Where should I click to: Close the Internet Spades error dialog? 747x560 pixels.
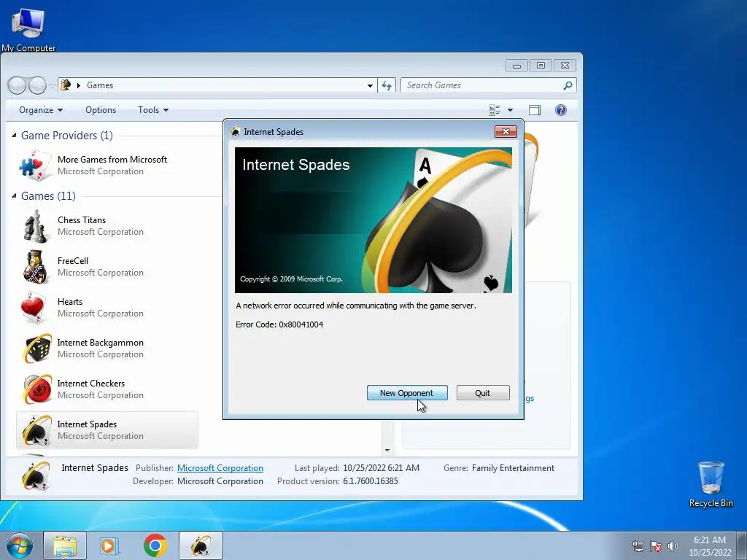[x=506, y=131]
